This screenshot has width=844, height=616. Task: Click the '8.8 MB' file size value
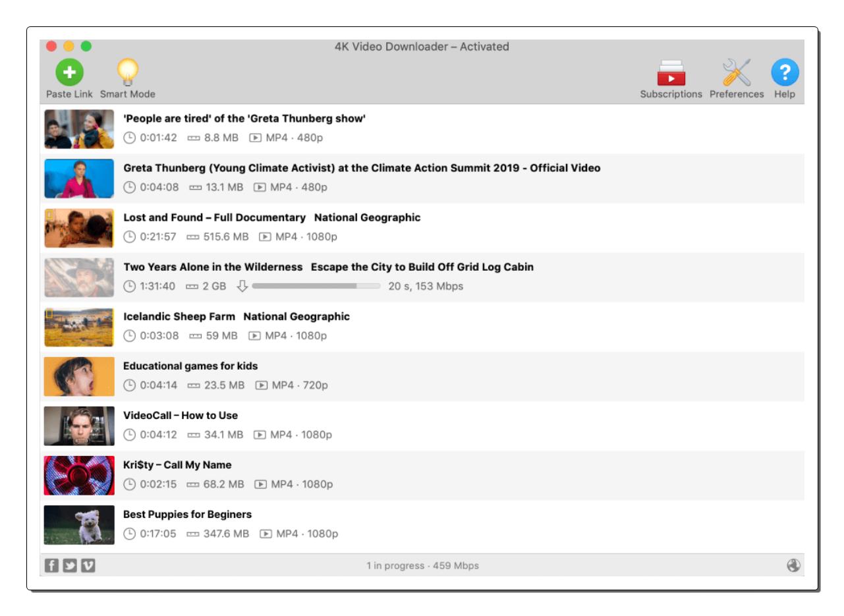221,138
